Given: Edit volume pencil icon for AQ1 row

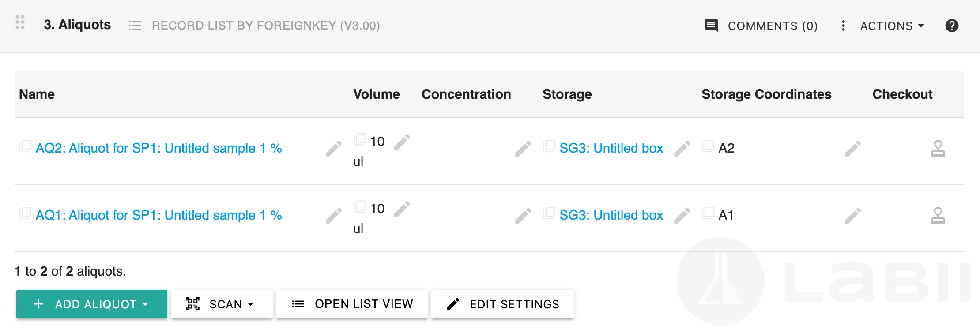Looking at the screenshot, I should tap(402, 209).
